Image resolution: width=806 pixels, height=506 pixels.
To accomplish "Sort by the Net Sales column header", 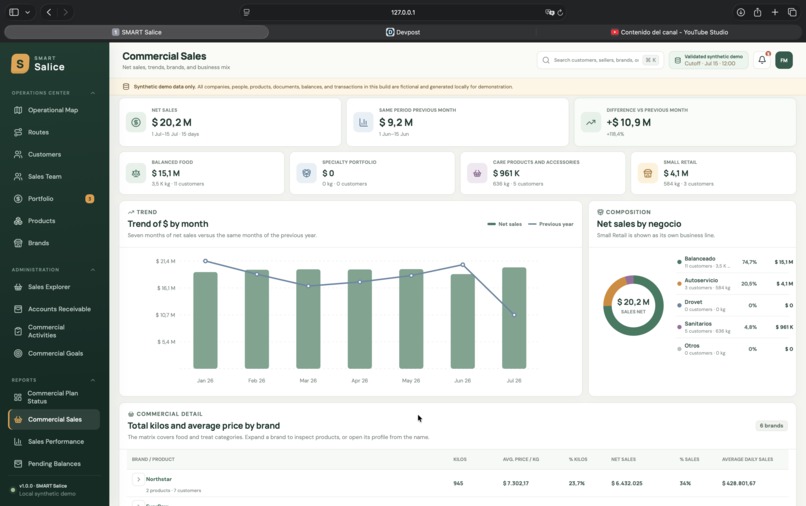I will [623, 459].
